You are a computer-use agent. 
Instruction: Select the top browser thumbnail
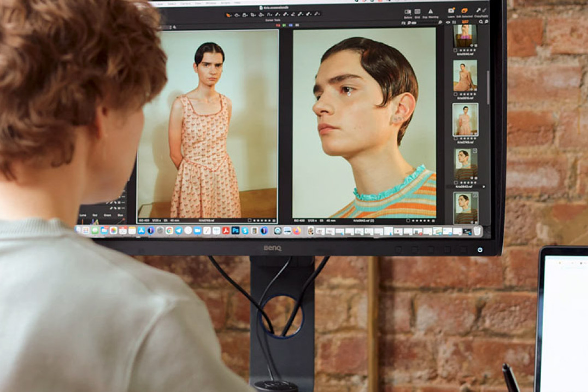tap(465, 36)
